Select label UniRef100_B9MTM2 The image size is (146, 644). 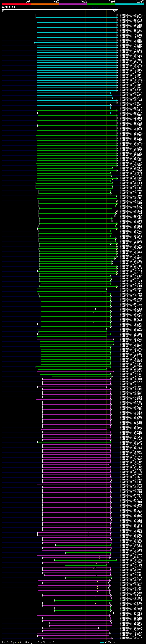[131, 115]
